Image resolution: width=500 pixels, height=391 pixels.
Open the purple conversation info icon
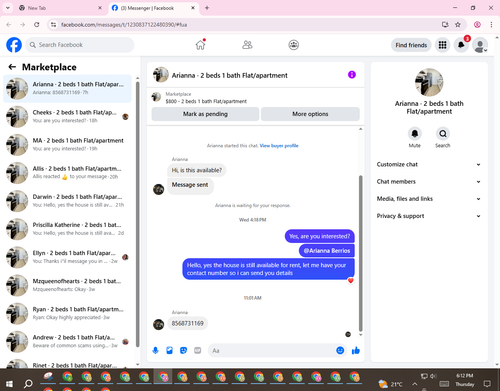tap(352, 75)
